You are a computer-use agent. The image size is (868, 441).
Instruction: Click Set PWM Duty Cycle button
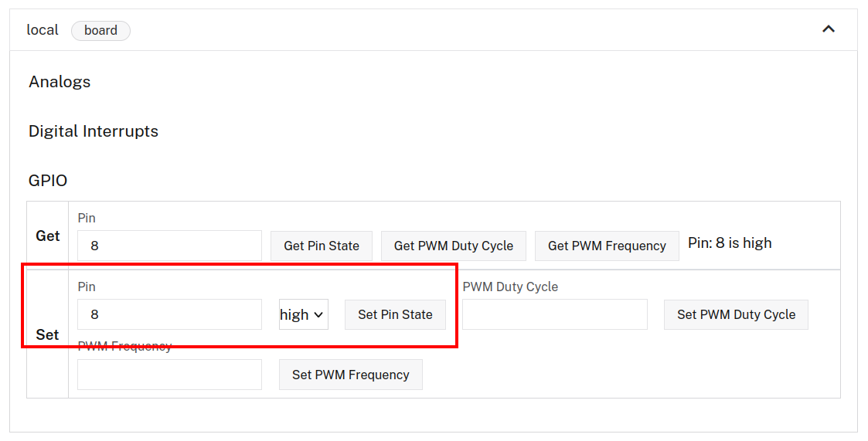[736, 314]
